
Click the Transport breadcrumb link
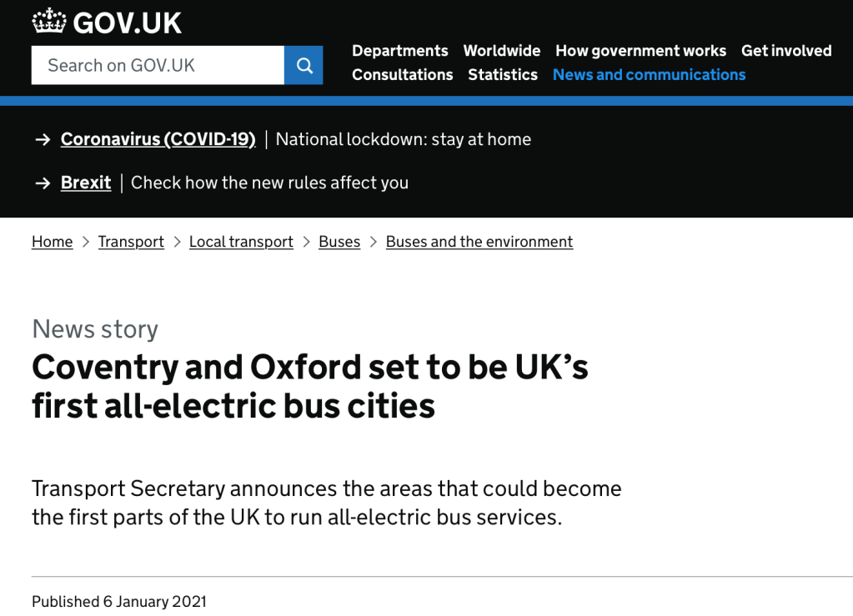[131, 242]
